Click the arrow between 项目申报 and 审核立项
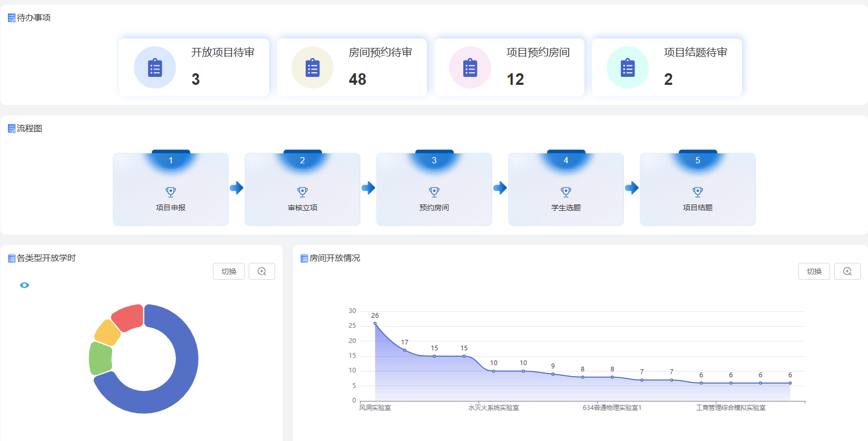 [x=237, y=188]
